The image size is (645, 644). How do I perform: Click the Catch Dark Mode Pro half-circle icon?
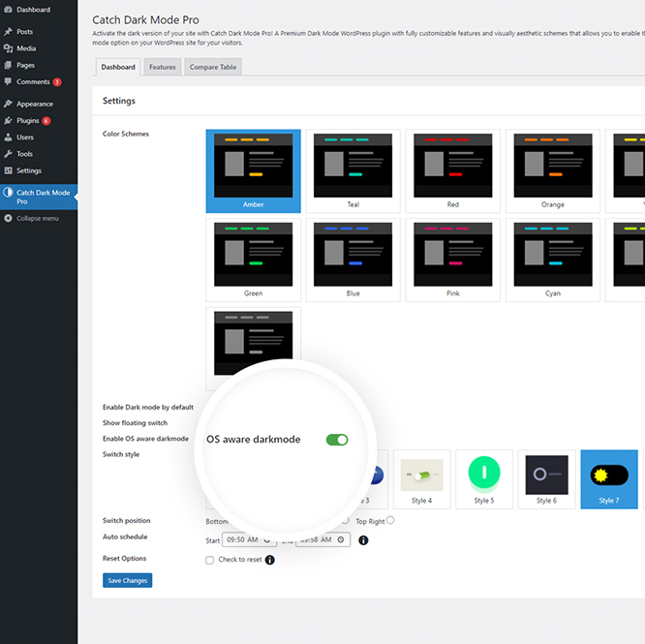tap(8, 192)
